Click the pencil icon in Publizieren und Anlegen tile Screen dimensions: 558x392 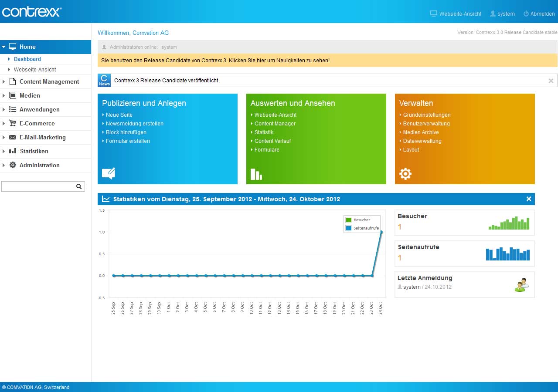tap(109, 174)
